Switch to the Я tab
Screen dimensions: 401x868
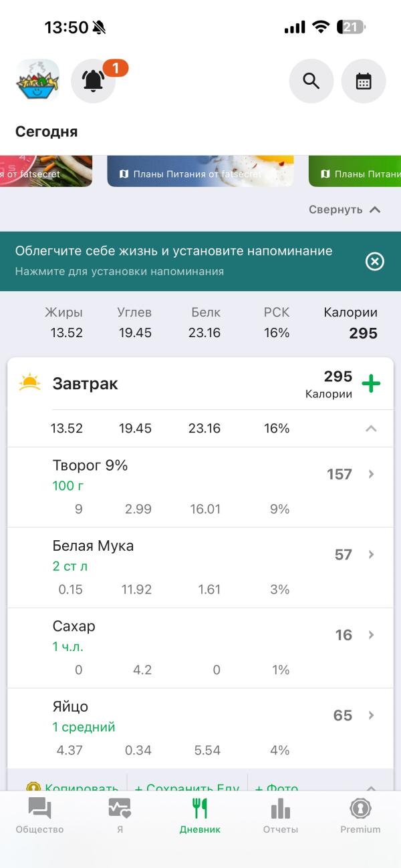pos(120,816)
